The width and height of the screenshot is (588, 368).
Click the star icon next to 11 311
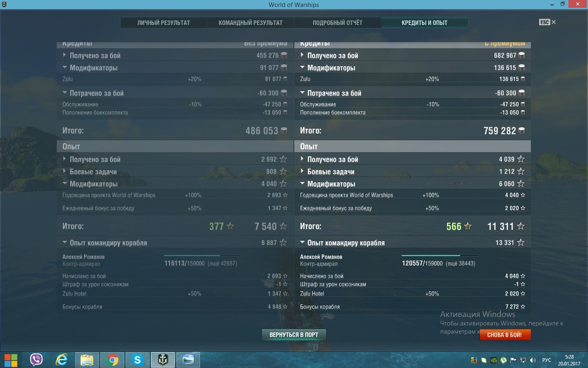pos(521,226)
